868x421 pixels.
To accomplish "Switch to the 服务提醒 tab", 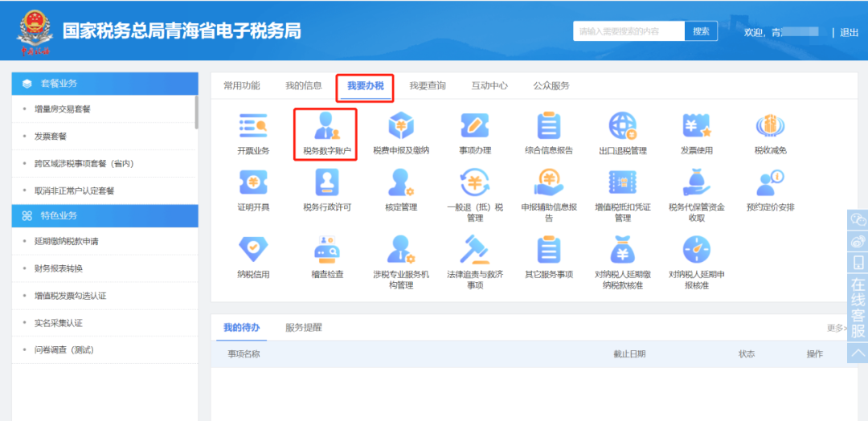I will pyautogui.click(x=303, y=327).
